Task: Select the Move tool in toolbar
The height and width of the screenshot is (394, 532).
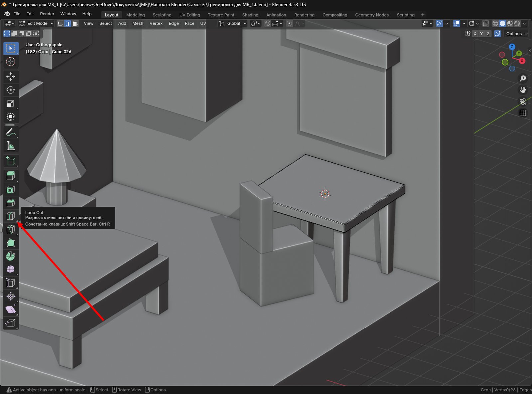Action: point(11,77)
